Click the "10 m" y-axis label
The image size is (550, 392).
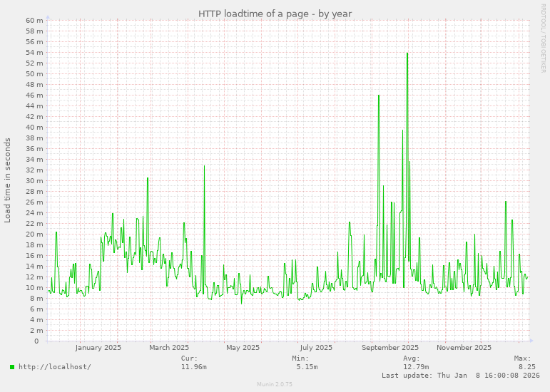34,288
